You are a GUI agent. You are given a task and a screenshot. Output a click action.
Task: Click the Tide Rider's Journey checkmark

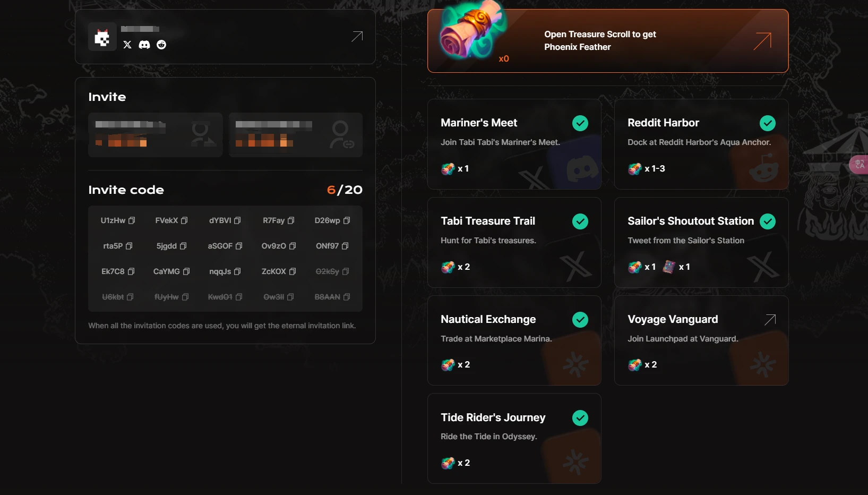point(580,418)
